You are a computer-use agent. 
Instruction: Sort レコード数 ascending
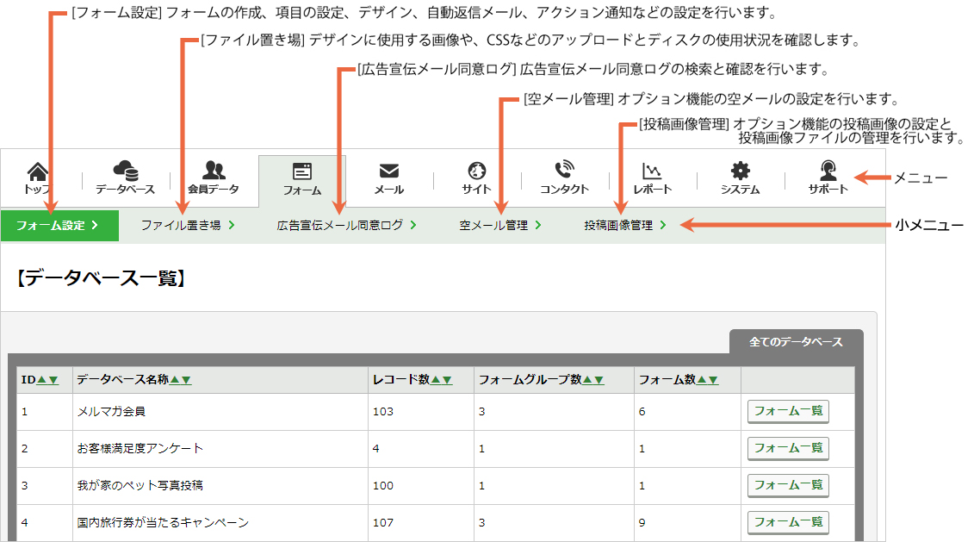coord(436,380)
